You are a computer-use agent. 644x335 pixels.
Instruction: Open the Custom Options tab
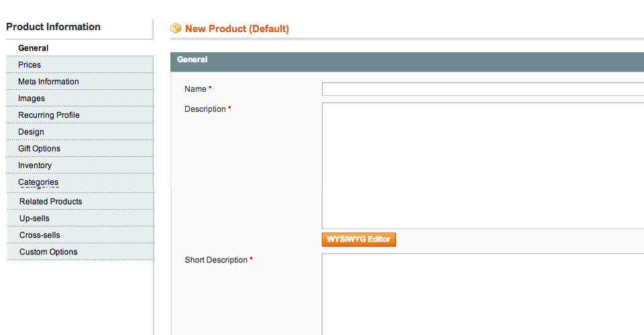(x=80, y=252)
